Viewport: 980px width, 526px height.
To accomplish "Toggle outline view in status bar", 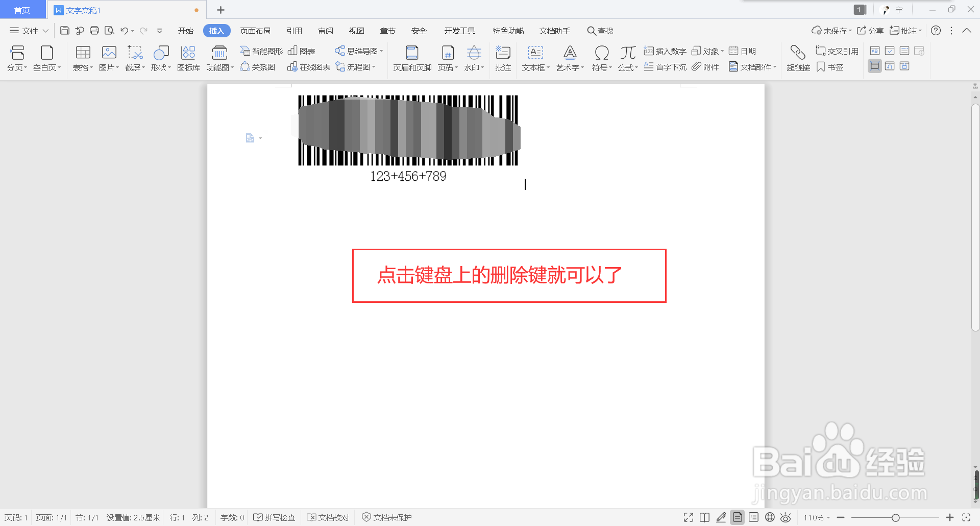I will (x=753, y=517).
